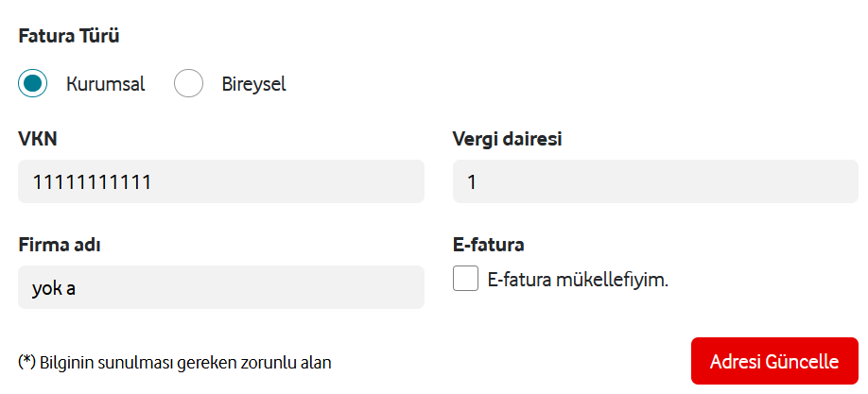
Task: Click the 11111111111 value in VKN
Action: click(93, 181)
